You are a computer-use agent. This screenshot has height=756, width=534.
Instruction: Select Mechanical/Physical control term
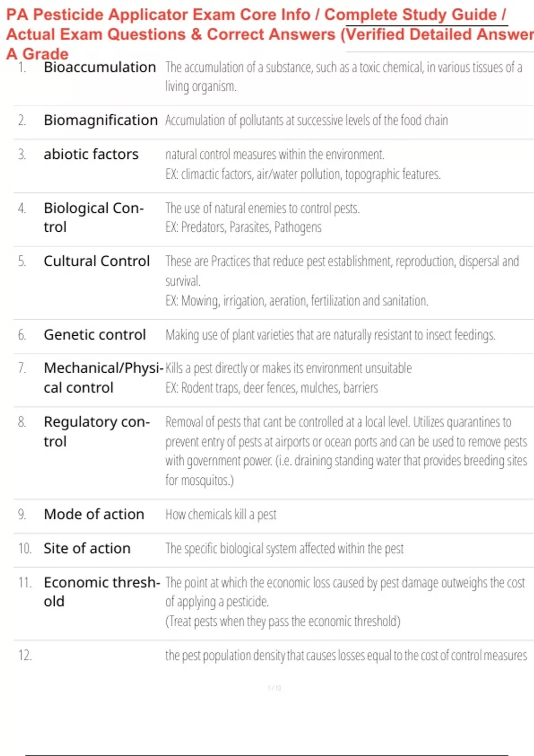102,378
